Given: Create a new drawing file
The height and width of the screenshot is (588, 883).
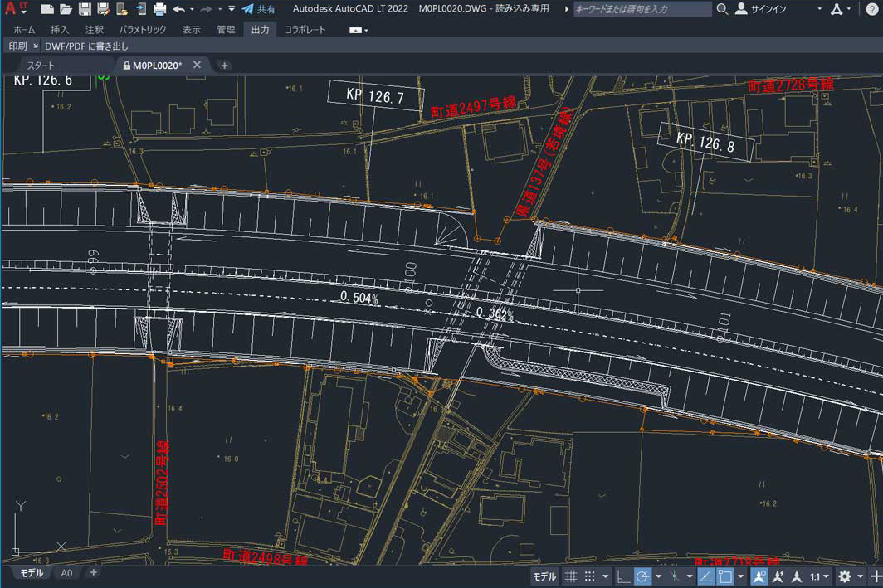Looking at the screenshot, I should [47, 7].
